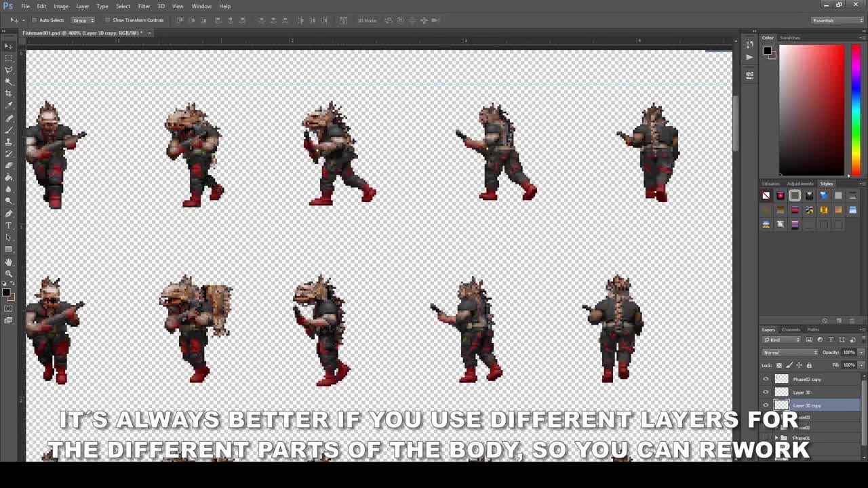Pick a hue on the rainbow spectrum bar

pos(856,110)
